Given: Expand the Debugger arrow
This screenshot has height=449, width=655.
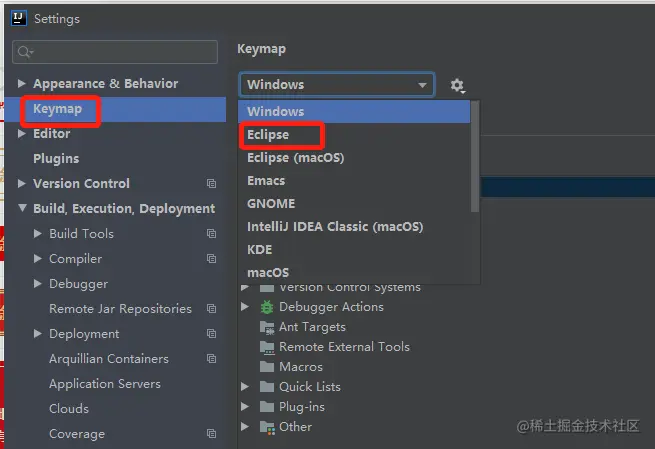Looking at the screenshot, I should (38, 284).
